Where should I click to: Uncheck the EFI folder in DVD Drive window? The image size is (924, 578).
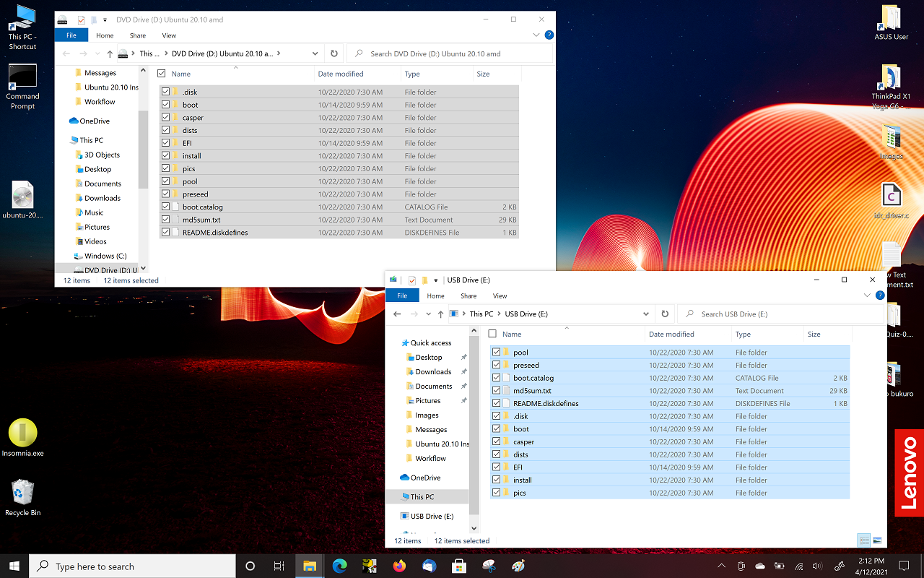pos(166,143)
